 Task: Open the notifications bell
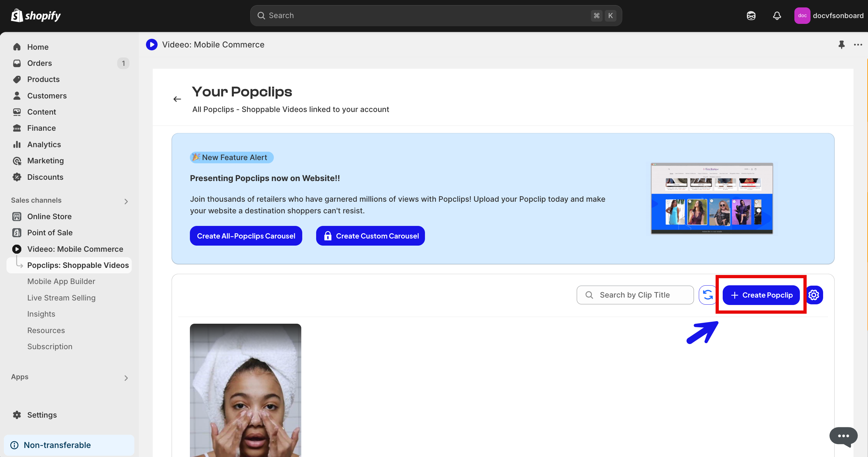(777, 15)
